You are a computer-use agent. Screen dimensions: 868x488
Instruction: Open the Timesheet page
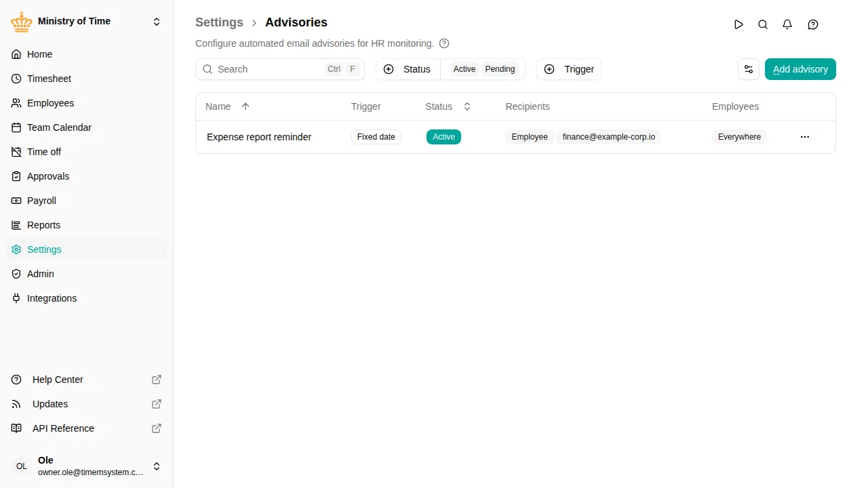tap(86, 79)
